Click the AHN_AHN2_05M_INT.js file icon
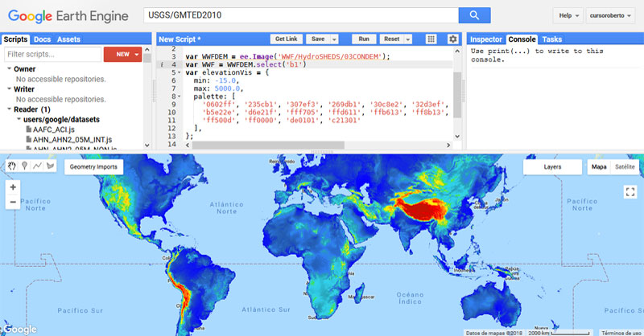This screenshot has height=336, width=644. click(28, 139)
